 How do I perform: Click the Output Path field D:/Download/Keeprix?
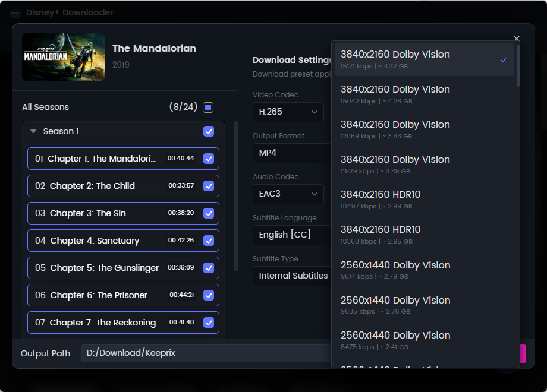coord(206,353)
